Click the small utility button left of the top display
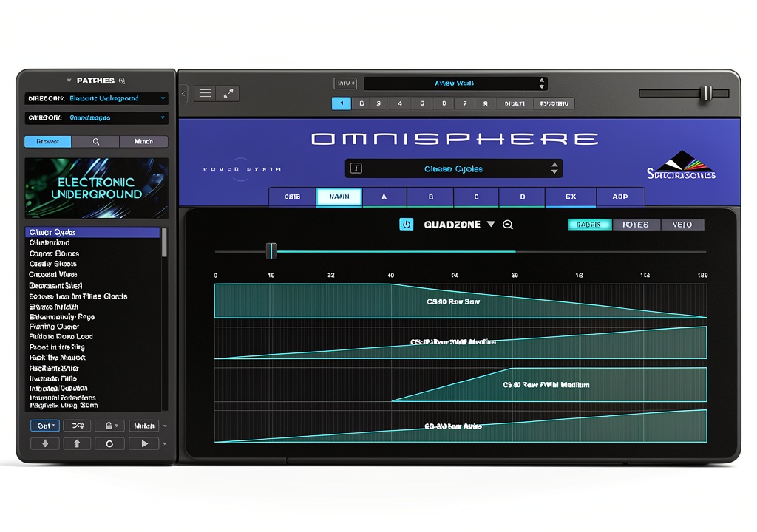 pos(345,83)
